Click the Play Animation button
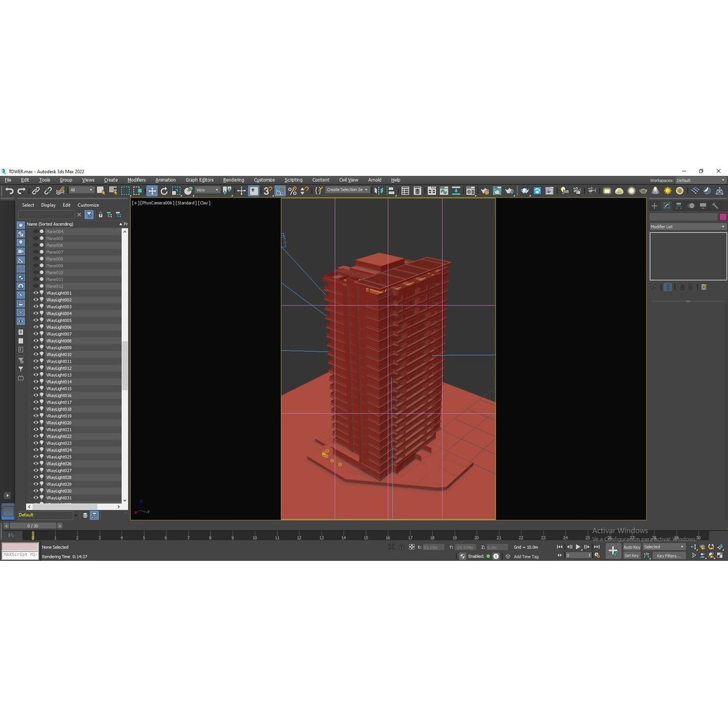The image size is (728, 728). click(578, 547)
